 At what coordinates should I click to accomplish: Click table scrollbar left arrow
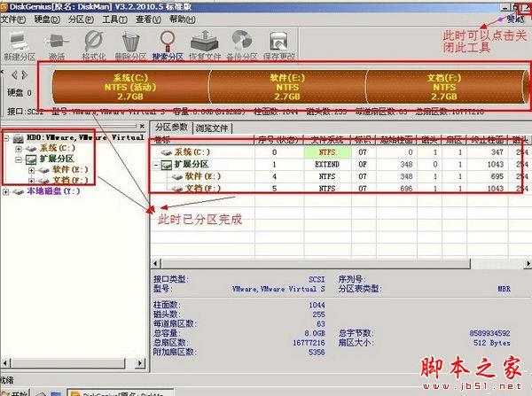click(156, 263)
